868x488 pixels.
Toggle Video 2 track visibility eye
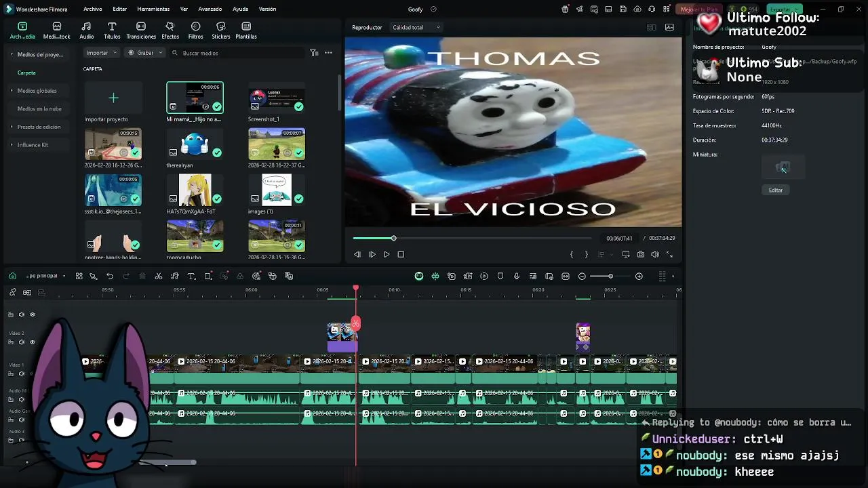pos(32,342)
